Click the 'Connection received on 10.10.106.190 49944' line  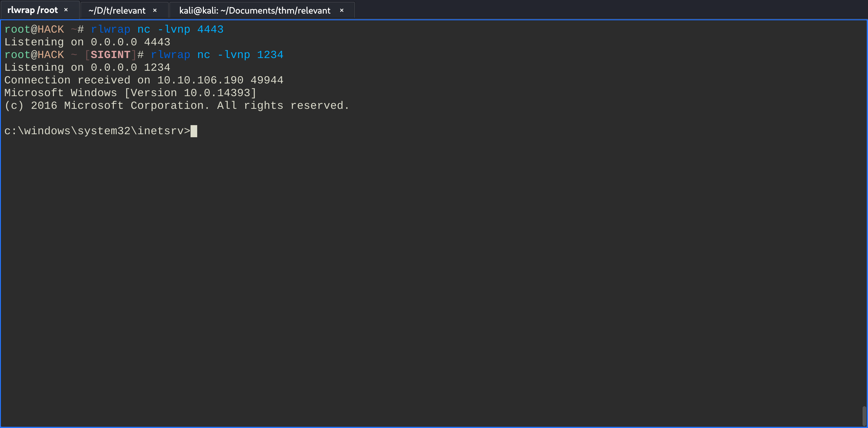(x=144, y=80)
